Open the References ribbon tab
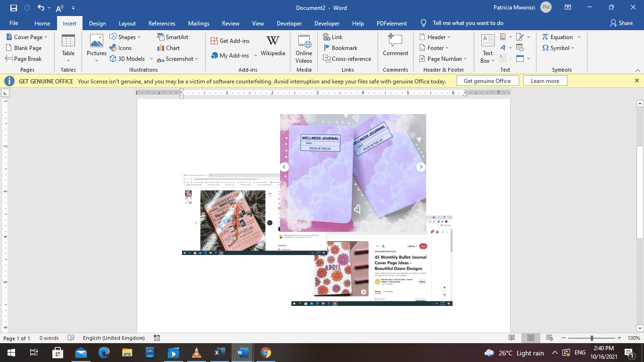The width and height of the screenshot is (644, 362). coord(162,23)
